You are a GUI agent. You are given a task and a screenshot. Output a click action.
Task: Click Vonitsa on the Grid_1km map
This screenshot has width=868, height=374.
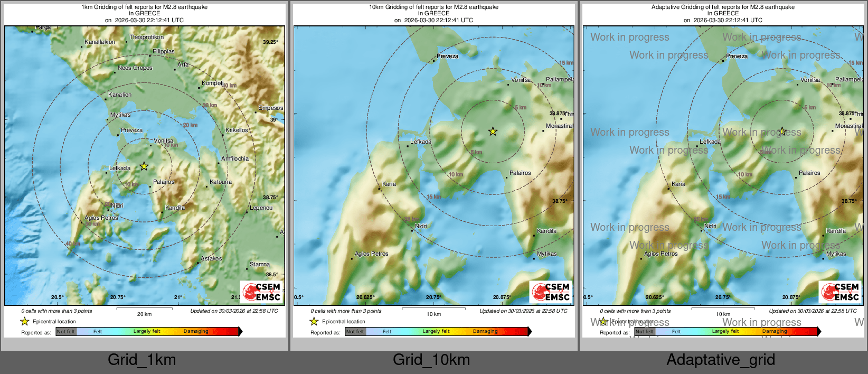(164, 141)
